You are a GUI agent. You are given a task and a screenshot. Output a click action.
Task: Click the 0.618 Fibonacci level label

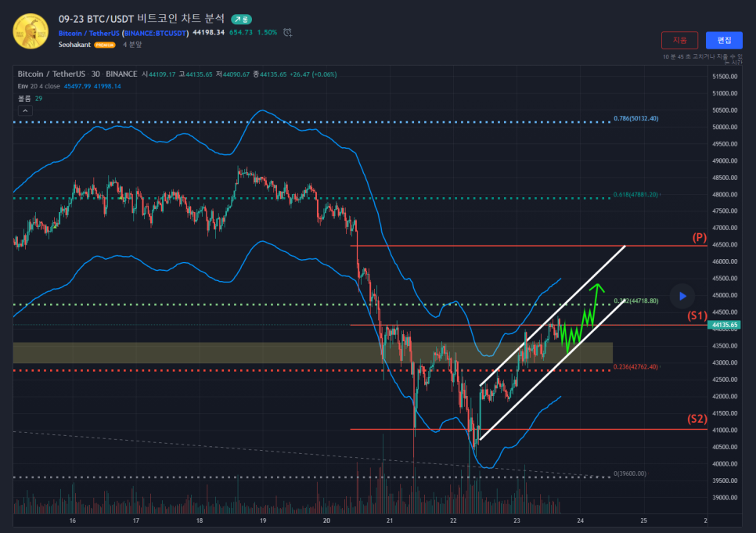tap(636, 194)
